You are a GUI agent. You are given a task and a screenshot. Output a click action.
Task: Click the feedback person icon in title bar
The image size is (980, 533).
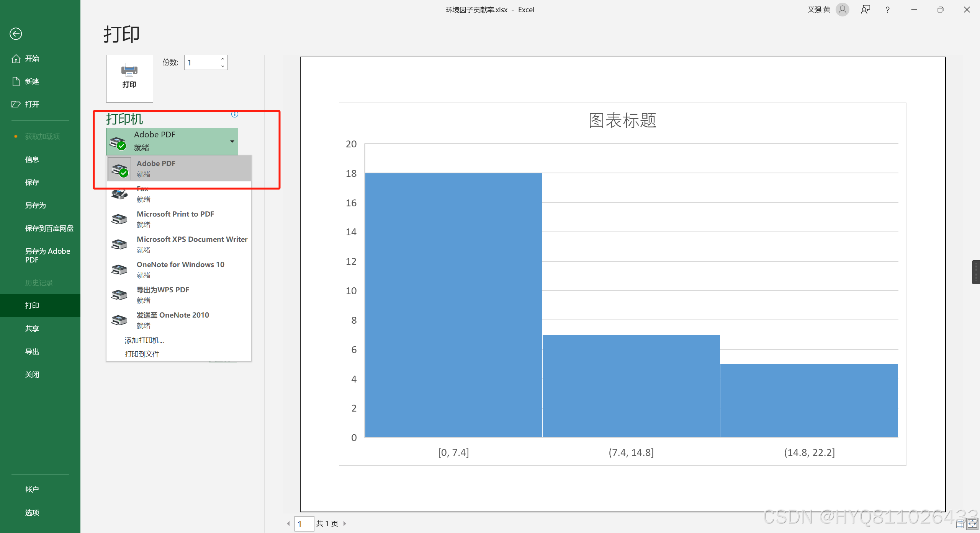[x=865, y=10]
